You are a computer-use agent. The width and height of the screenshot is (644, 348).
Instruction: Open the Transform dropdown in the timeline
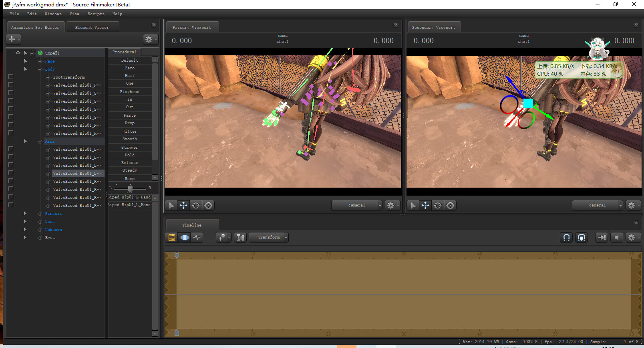coord(269,237)
